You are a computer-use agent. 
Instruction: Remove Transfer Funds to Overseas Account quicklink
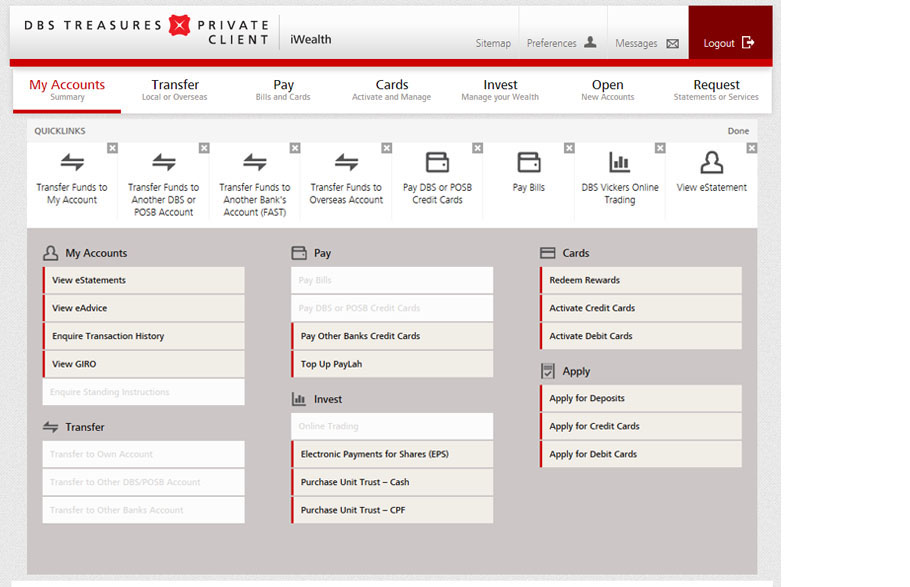387,148
